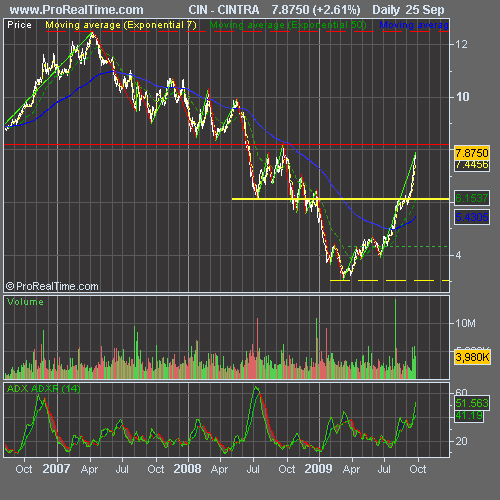The width and height of the screenshot is (500, 500).
Task: Click the 41.19 ADXR value tag
Action: 469,416
